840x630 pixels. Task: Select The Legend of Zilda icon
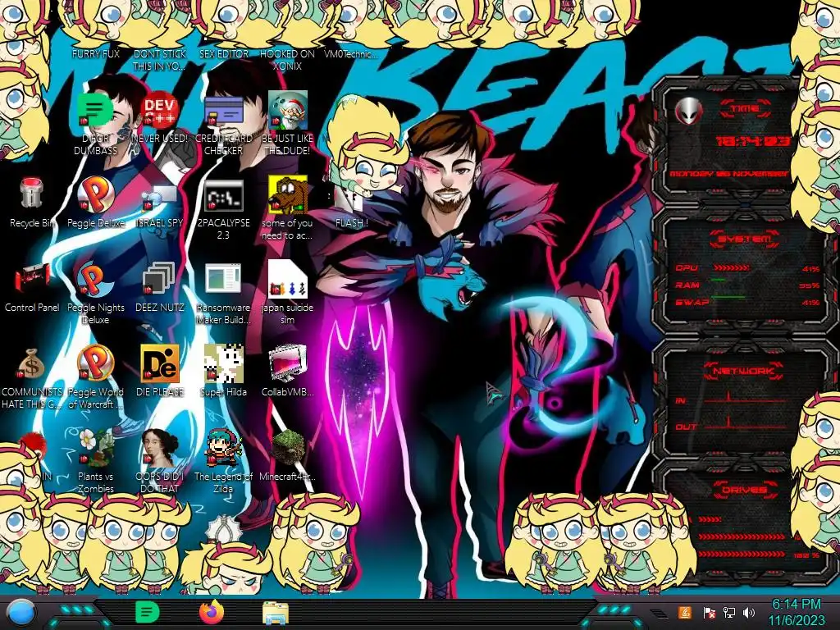pos(223,448)
